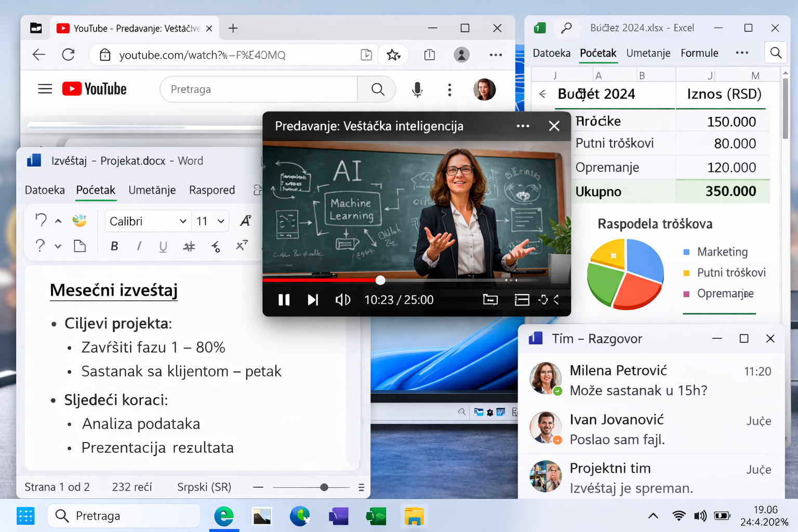Toggle bold formatting in Word
798x532 pixels.
pos(114,246)
